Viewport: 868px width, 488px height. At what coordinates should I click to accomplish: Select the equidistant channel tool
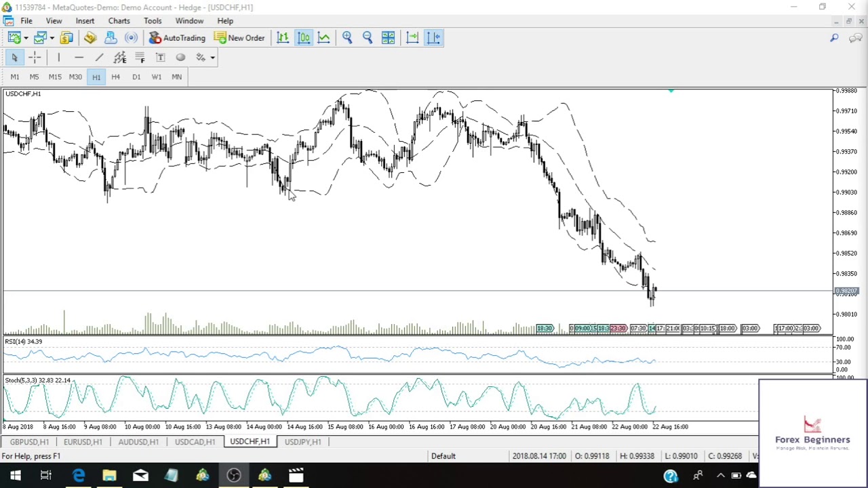120,58
